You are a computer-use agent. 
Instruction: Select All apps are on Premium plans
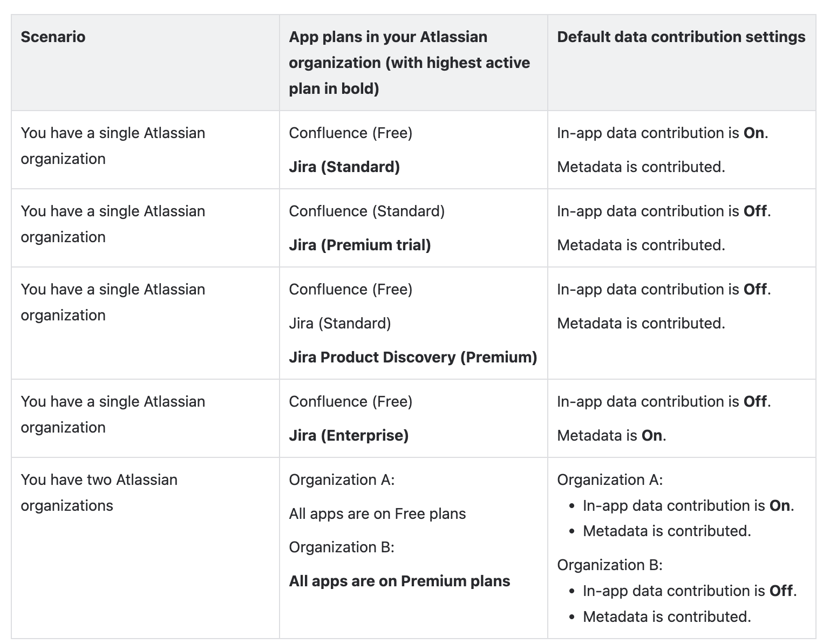[399, 581]
